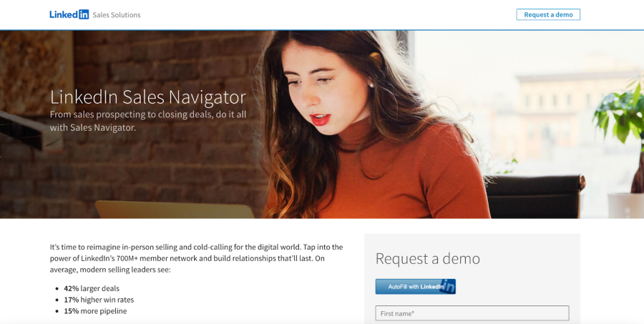Click the Request a demo form heading

[428, 258]
